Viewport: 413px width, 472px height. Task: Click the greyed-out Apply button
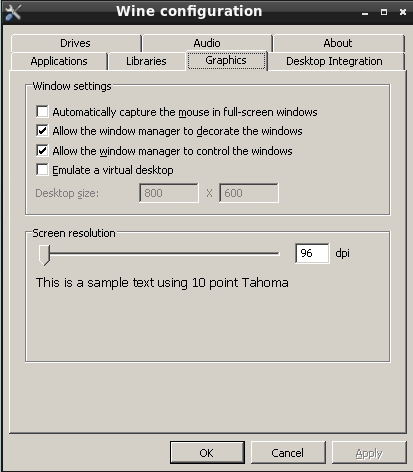coord(369,453)
